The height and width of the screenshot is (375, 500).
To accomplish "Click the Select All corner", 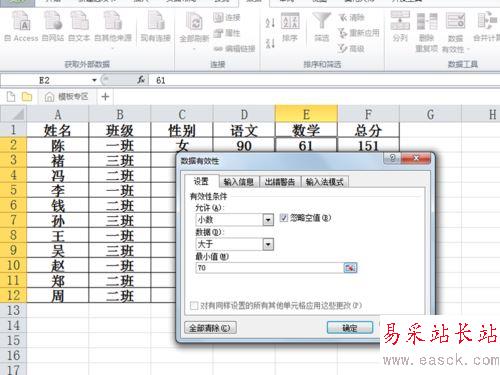I will coord(13,114).
